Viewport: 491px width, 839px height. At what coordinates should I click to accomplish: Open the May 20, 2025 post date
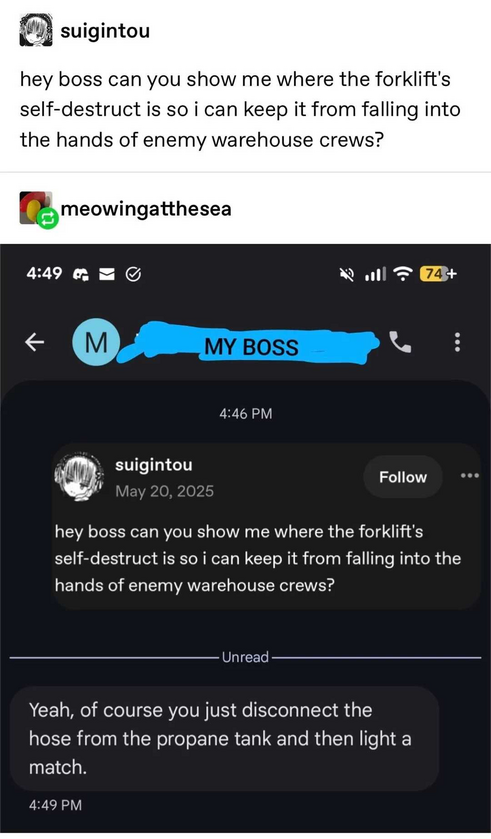click(164, 491)
